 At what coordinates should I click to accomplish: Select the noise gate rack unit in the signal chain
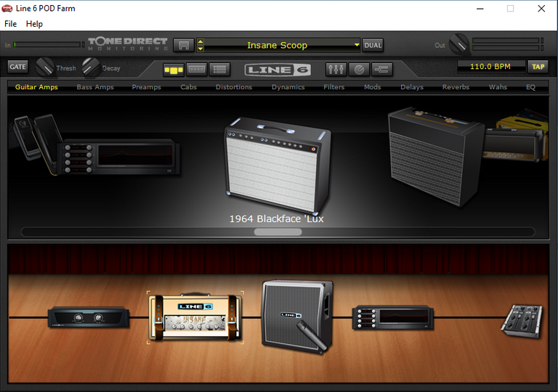[x=89, y=317]
